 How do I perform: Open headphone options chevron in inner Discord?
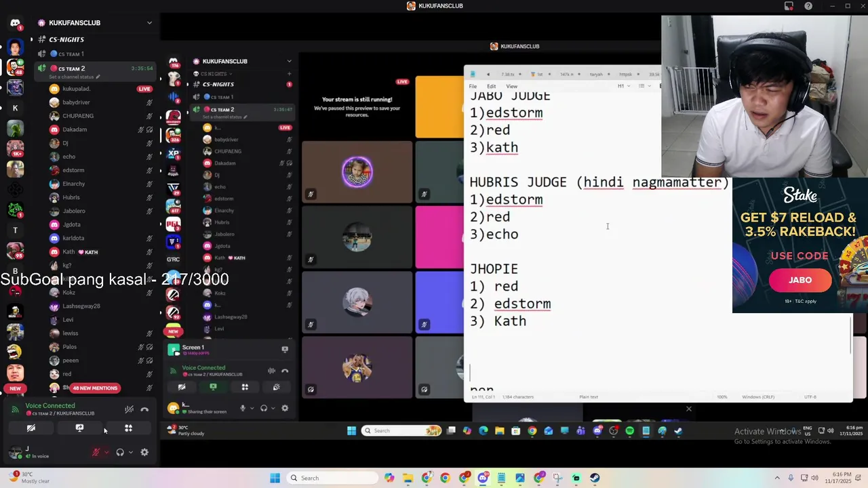[x=273, y=408]
